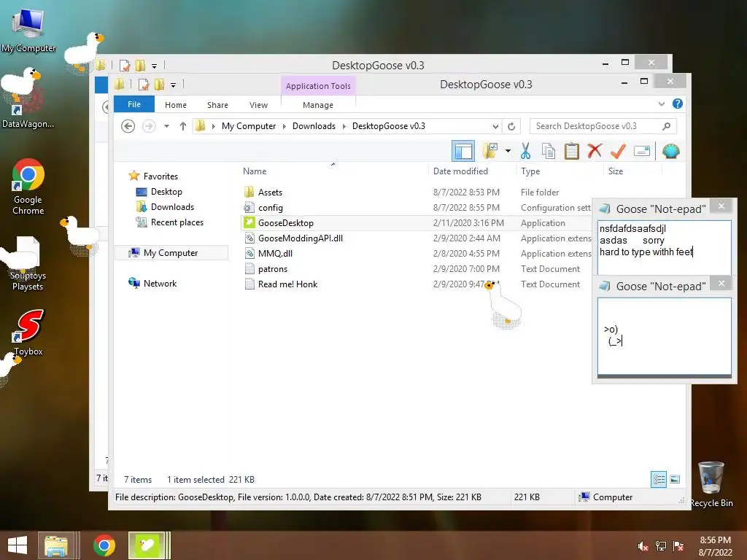The height and width of the screenshot is (560, 747).
Task: Click DesktopGoose v0.3 breadcrumb segment
Action: [x=389, y=126]
